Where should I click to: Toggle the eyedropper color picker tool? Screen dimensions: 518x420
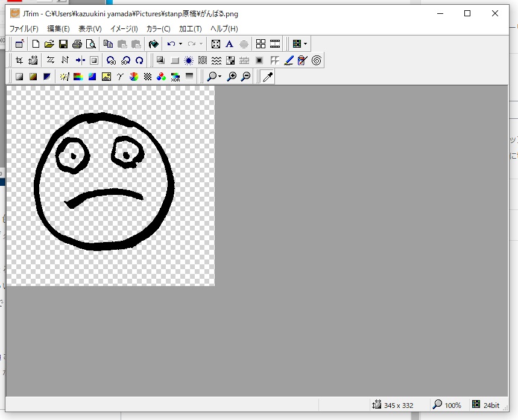267,77
